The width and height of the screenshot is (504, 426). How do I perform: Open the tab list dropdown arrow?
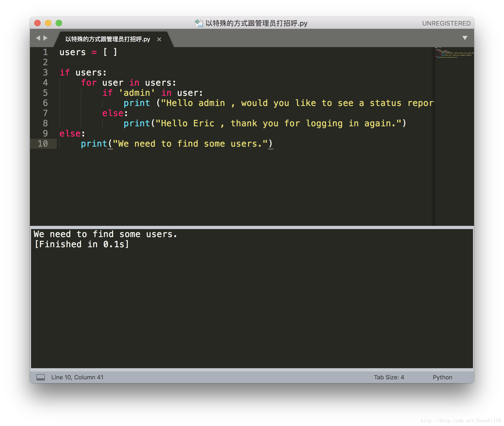tap(465, 38)
